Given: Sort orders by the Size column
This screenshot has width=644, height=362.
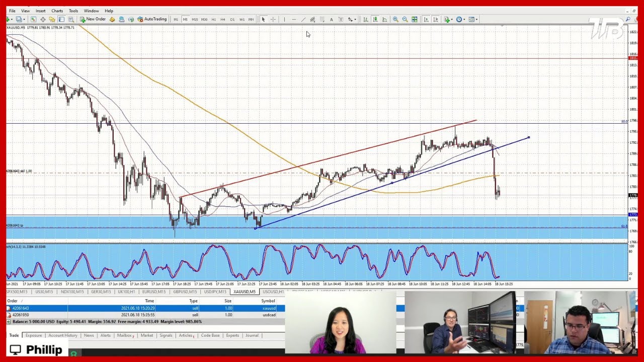Looking at the screenshot, I should (x=228, y=301).
